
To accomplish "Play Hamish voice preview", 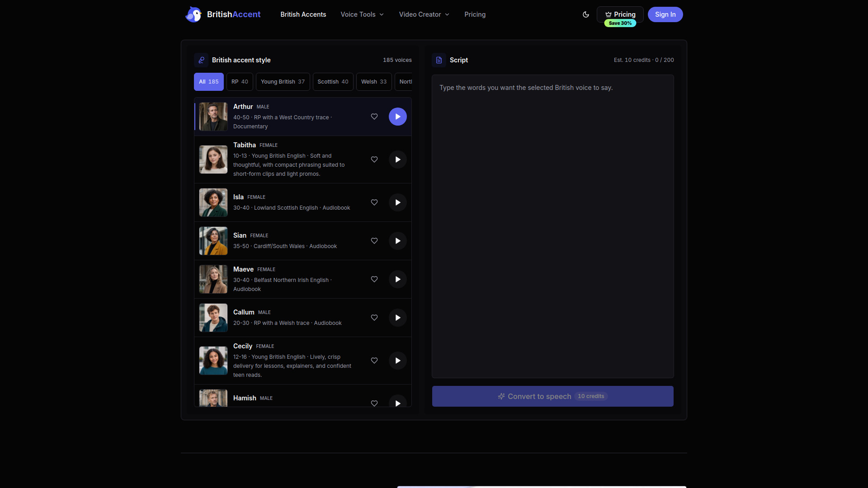I will 398,401.
